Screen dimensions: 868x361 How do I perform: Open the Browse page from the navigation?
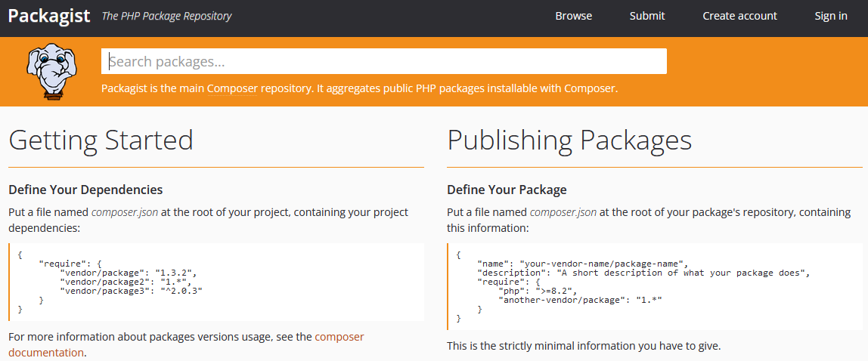[573, 16]
